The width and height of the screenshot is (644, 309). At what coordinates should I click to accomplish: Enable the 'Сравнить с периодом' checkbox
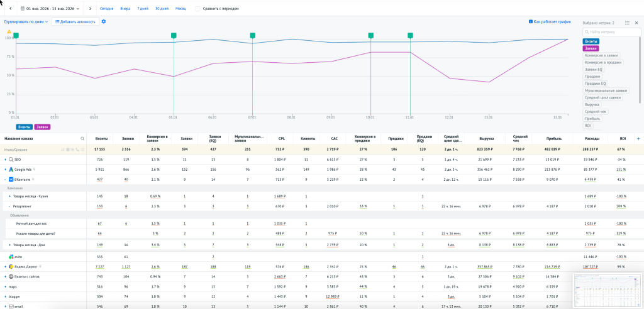coord(198,9)
